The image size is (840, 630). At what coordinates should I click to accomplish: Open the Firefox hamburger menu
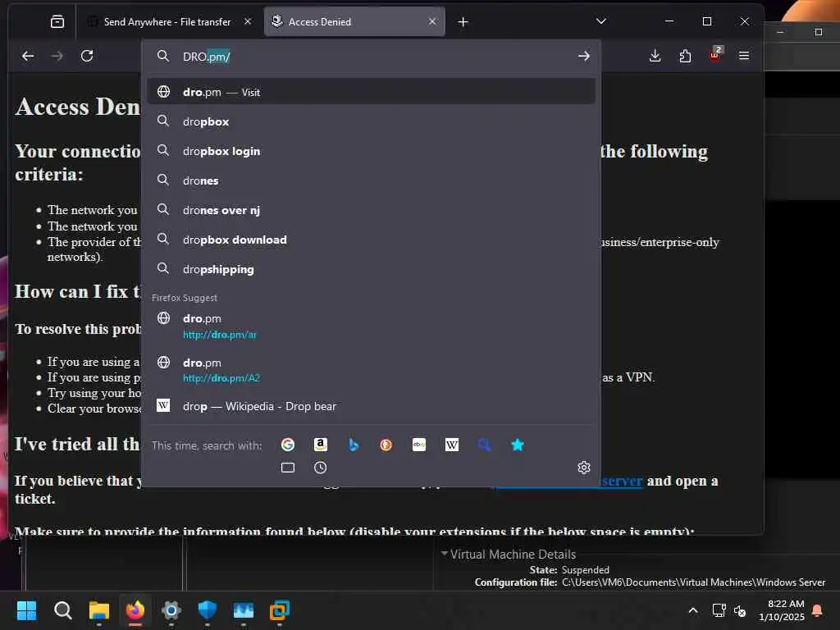click(x=743, y=56)
